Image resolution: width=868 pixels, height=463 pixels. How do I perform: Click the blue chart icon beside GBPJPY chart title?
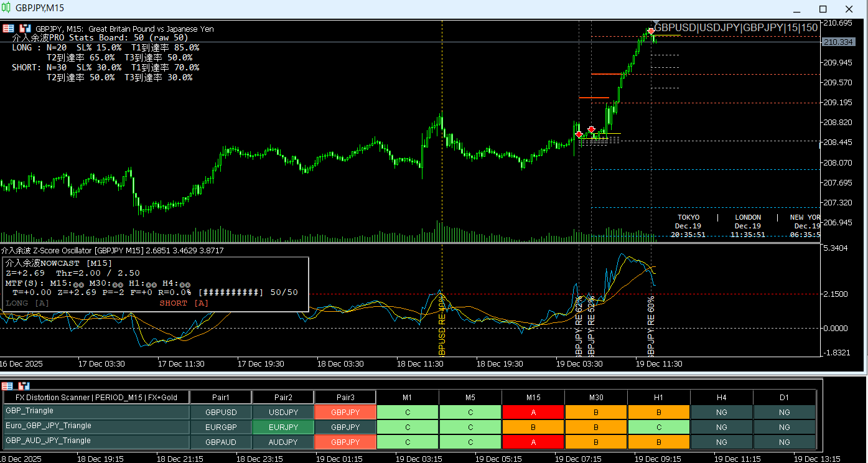pyautogui.click(x=25, y=29)
